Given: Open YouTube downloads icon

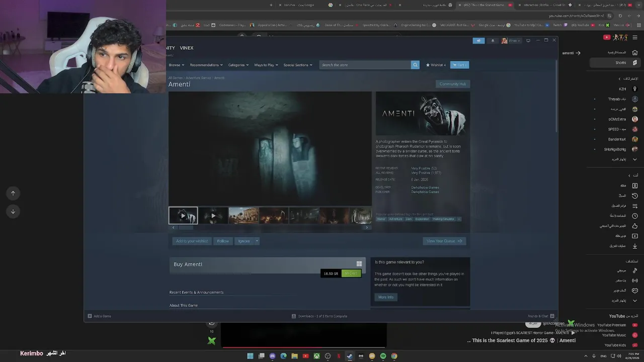Looking at the screenshot, I should click(635, 246).
